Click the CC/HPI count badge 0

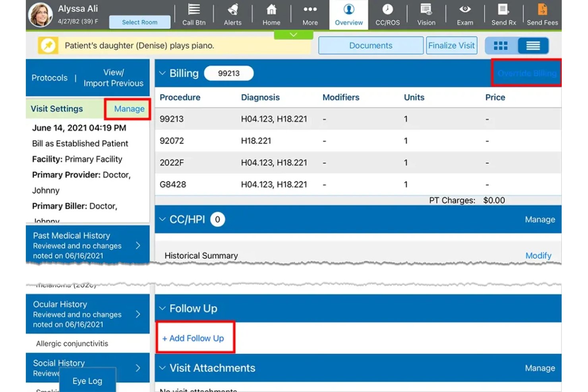point(217,219)
